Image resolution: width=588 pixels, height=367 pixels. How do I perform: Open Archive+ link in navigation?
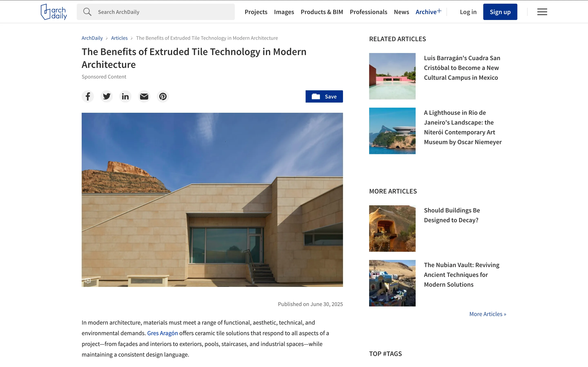[x=428, y=12]
